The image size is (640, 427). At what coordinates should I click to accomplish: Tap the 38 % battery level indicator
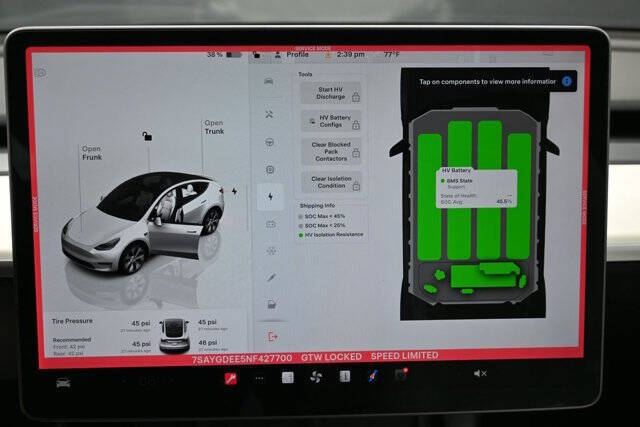(x=224, y=54)
